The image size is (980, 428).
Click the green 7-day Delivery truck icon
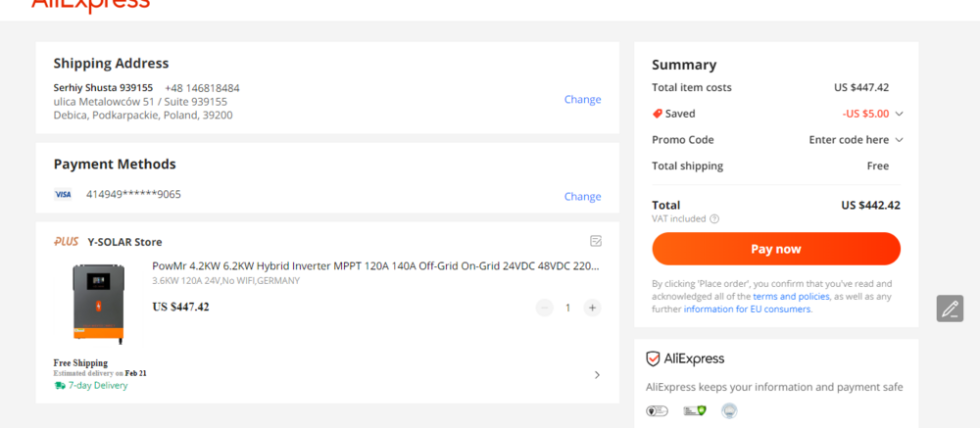pos(60,386)
